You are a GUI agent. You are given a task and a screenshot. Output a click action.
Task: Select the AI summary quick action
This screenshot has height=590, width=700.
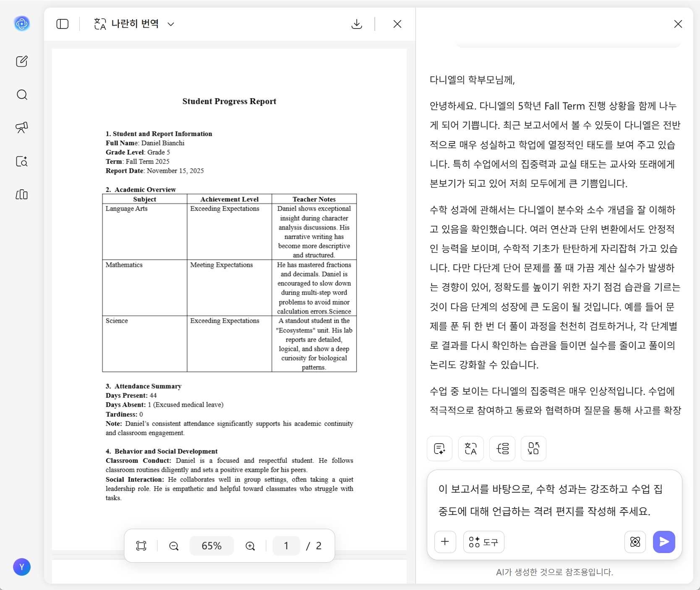coord(439,449)
